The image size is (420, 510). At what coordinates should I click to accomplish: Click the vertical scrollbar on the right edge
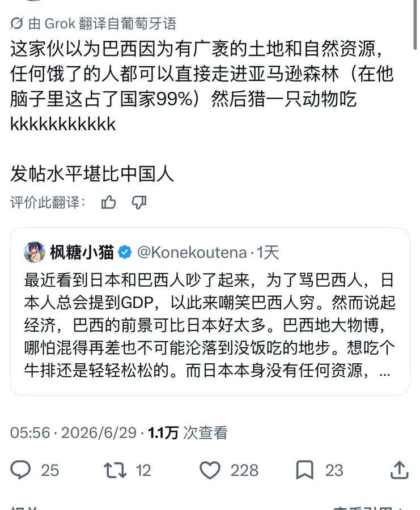click(x=415, y=25)
